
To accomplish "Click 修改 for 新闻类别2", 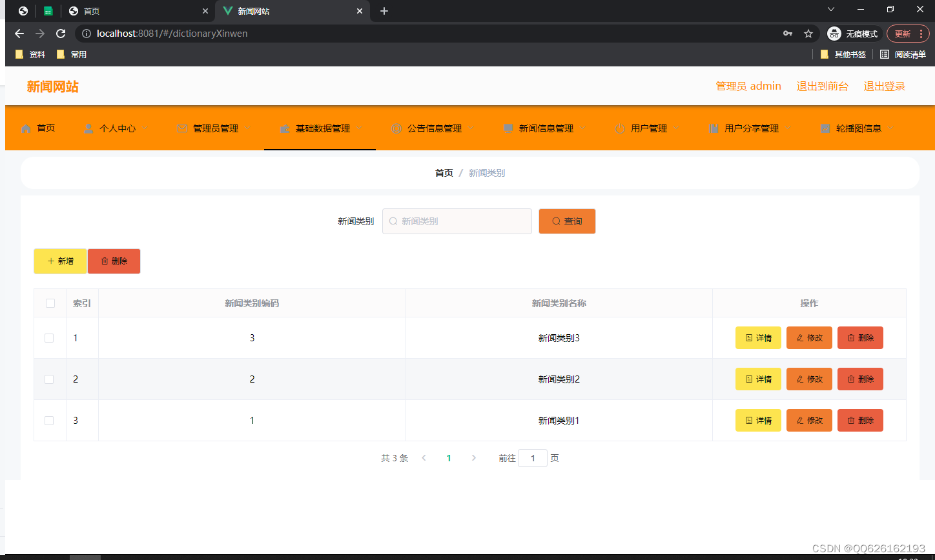I will pyautogui.click(x=809, y=379).
